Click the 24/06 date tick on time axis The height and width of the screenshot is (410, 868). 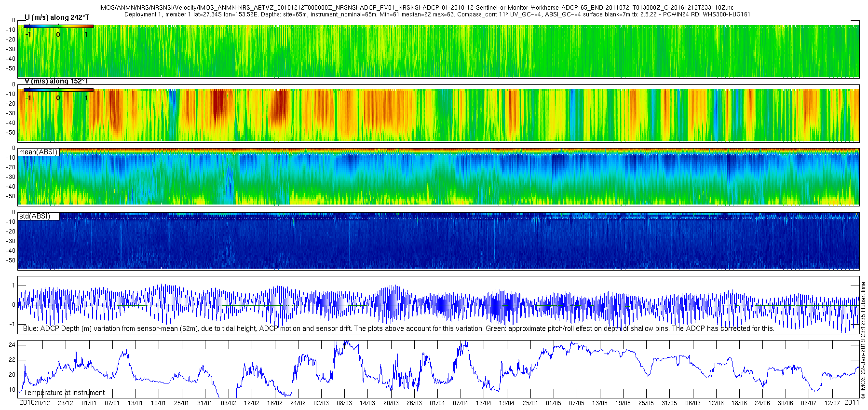pos(762,403)
